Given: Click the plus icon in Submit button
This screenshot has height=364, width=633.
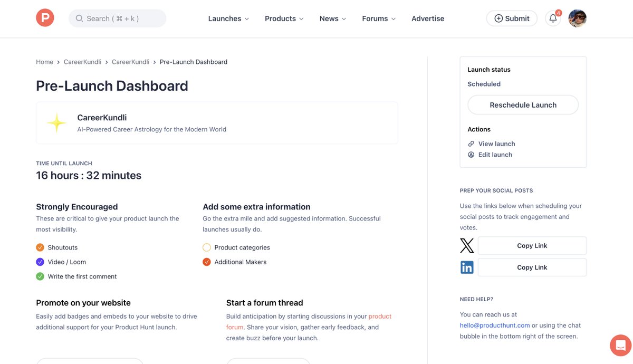Looking at the screenshot, I should point(498,18).
